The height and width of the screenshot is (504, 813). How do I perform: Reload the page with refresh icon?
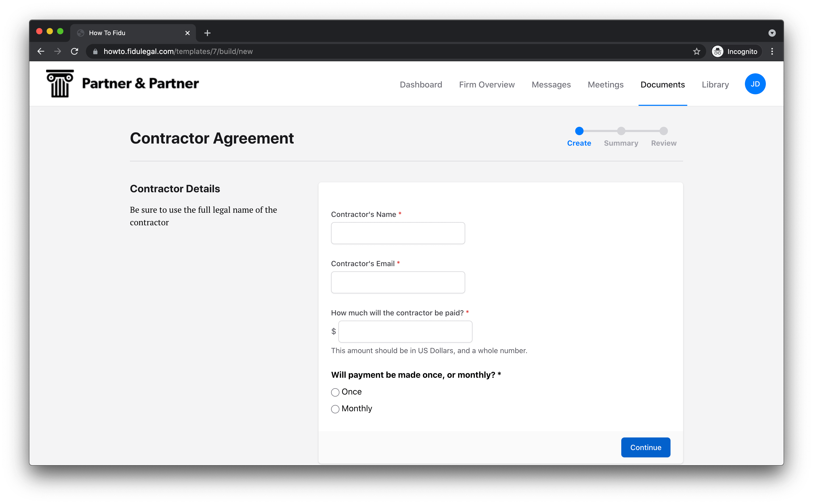click(x=75, y=51)
